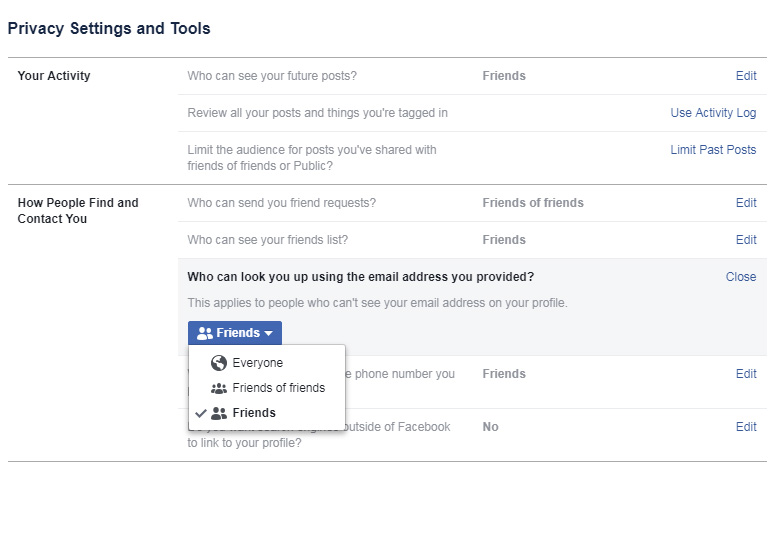Image resolution: width=783 pixels, height=555 pixels.
Task: Click the checkmark icon in the audience menu
Action: pos(201,413)
